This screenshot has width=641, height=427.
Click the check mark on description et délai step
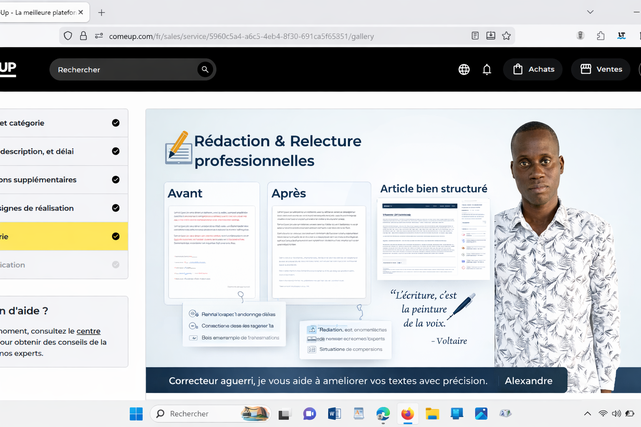(116, 152)
